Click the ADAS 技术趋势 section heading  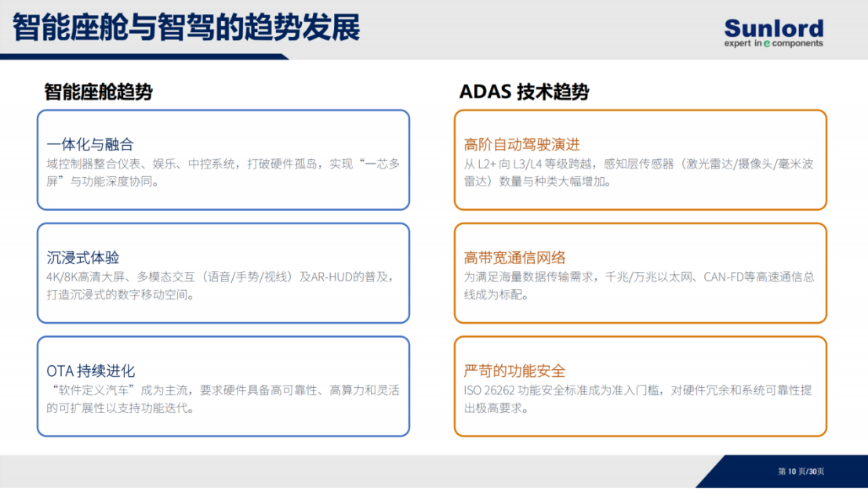point(524,91)
